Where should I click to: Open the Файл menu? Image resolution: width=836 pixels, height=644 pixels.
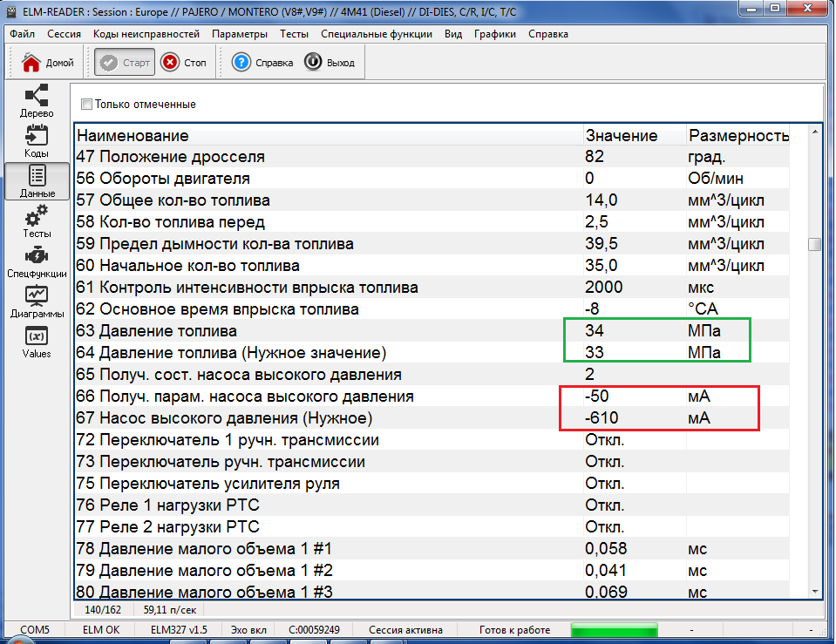tap(23, 34)
